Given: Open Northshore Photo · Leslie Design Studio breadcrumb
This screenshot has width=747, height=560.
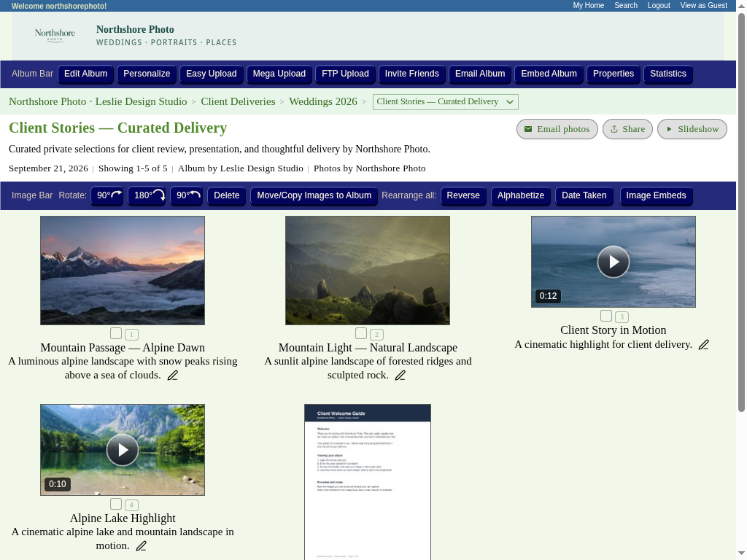Looking at the screenshot, I should [x=98, y=101].
